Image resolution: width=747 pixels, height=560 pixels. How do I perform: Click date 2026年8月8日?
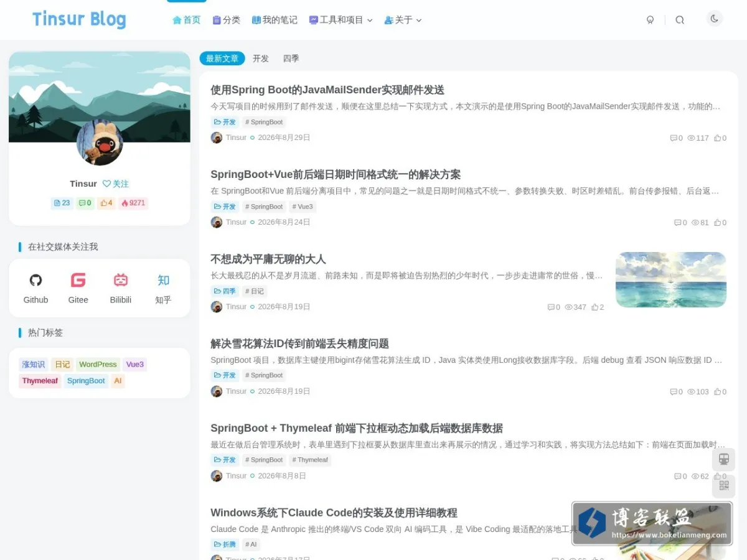point(282,476)
